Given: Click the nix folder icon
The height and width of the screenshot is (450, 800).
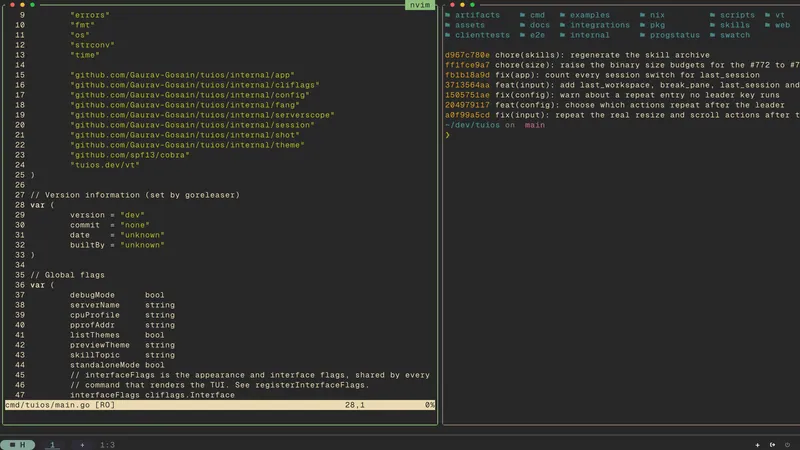Looking at the screenshot, I should (642, 15).
